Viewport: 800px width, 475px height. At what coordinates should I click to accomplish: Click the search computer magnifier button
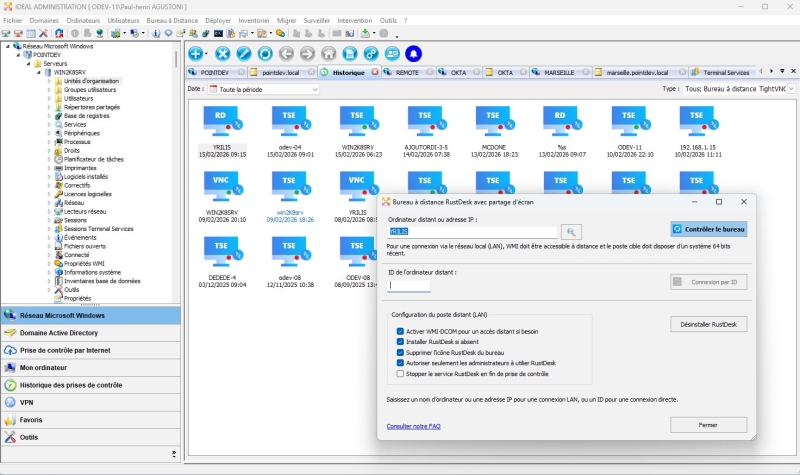coord(570,232)
